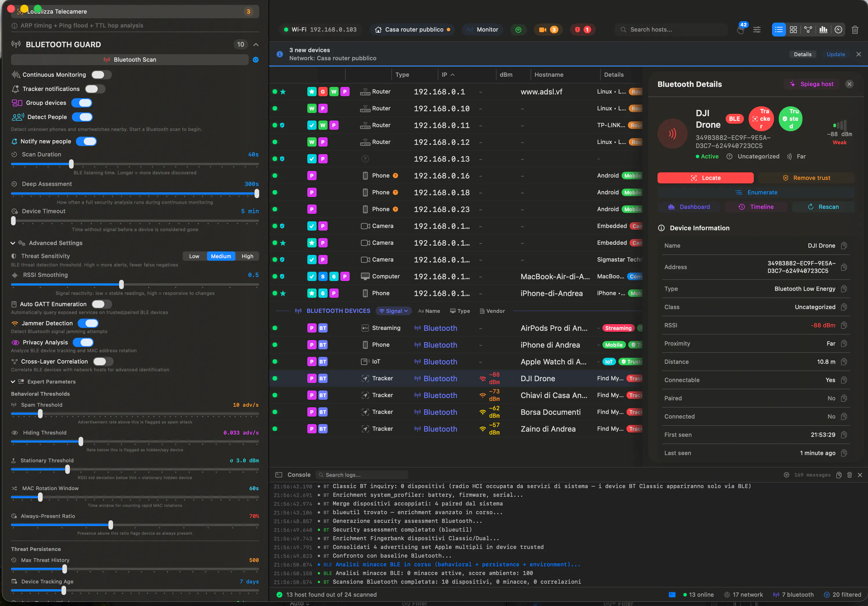Image resolution: width=868 pixels, height=606 pixels.
Task: Switch to grid view icon
Action: pos(793,30)
